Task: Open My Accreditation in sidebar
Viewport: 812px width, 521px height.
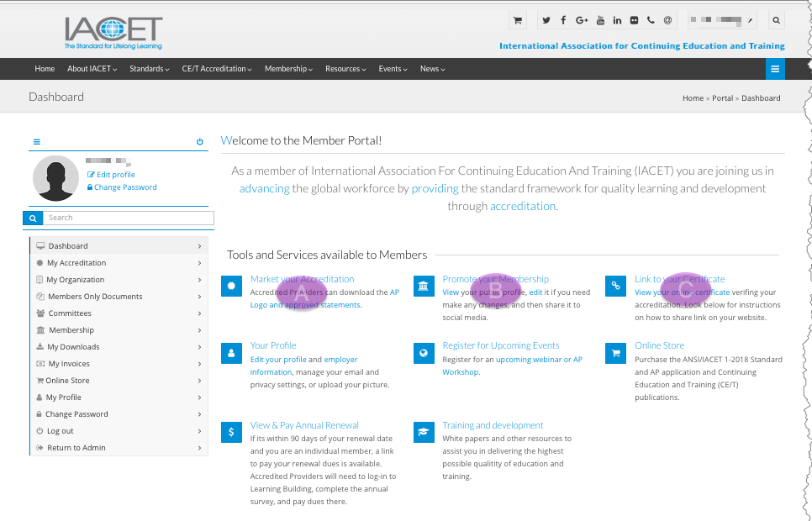Action: pos(119,263)
